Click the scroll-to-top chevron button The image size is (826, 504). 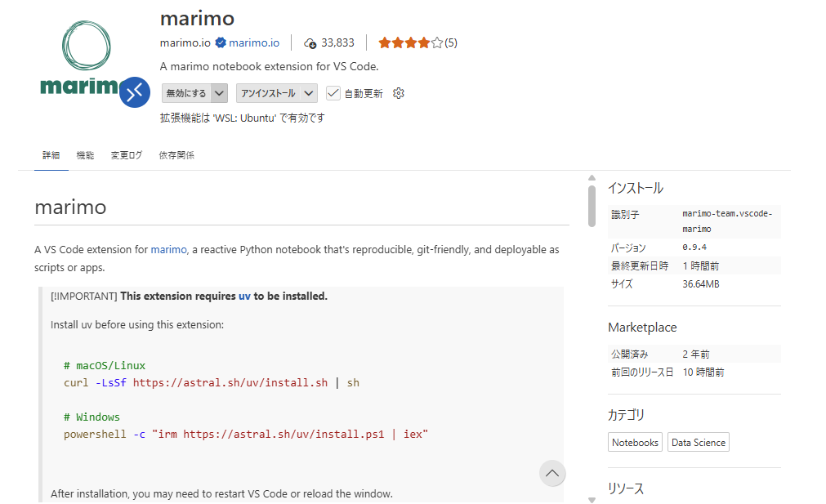[552, 473]
